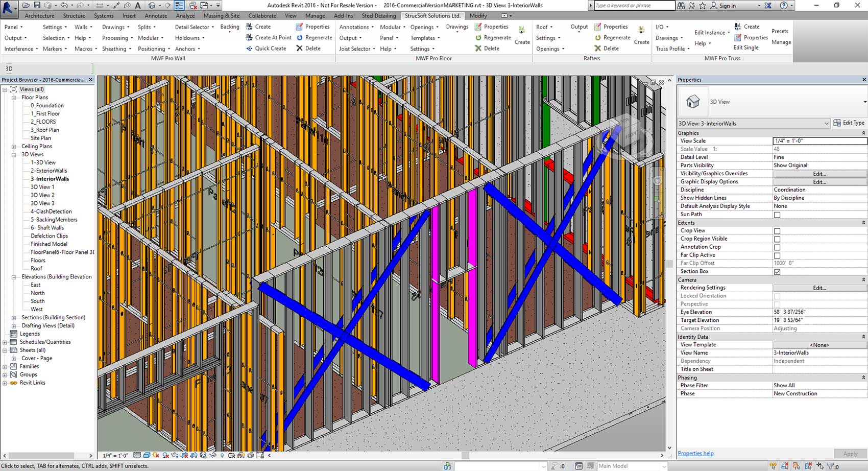Click the keyword search input field

coord(634,6)
